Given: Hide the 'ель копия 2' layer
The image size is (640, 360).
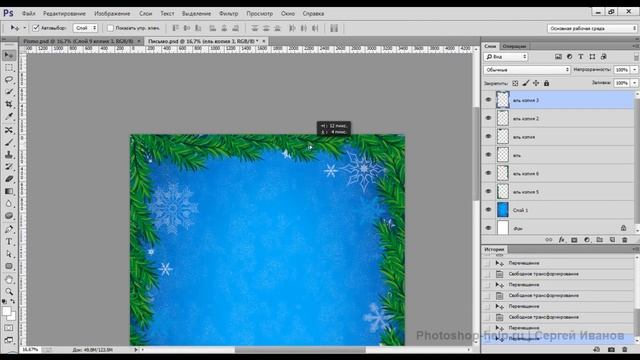Looking at the screenshot, I should (x=488, y=118).
